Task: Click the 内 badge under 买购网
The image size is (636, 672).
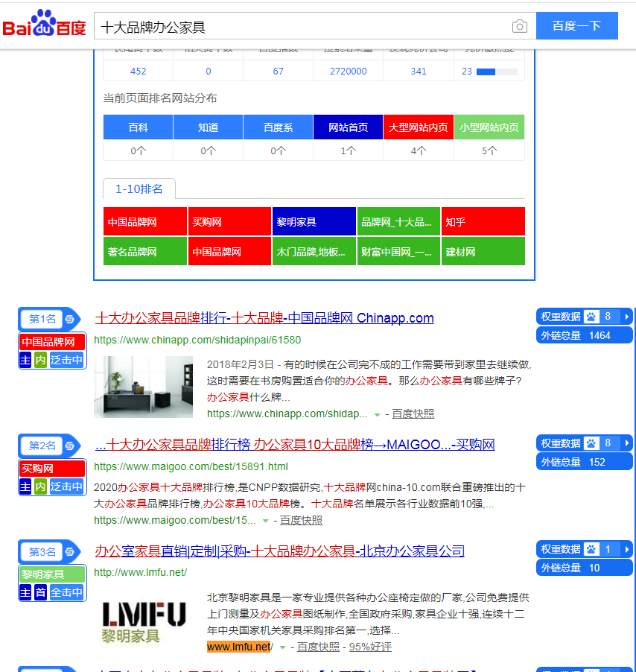Action: [41, 486]
